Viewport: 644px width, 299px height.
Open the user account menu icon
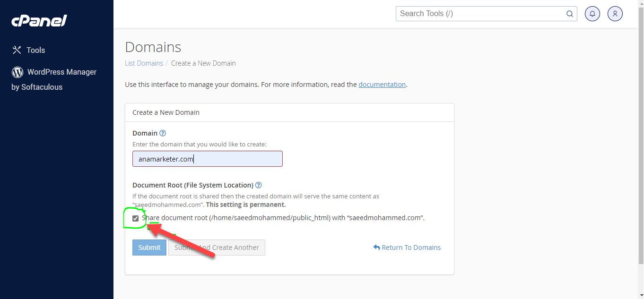tap(615, 14)
